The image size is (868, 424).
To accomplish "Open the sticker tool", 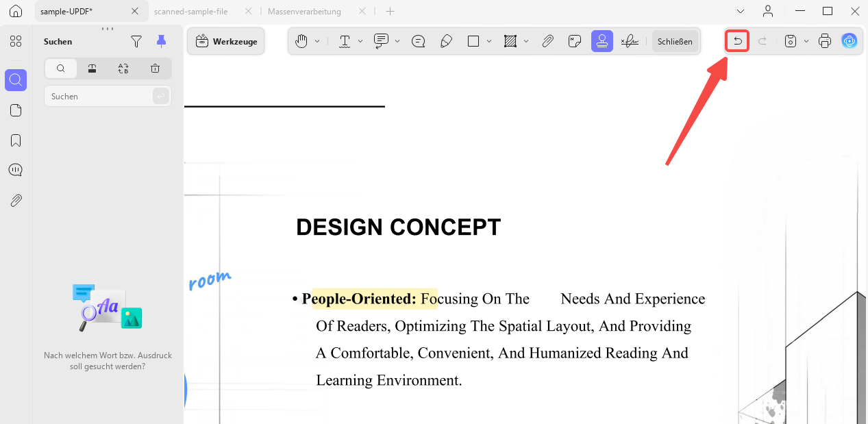I will (x=575, y=41).
